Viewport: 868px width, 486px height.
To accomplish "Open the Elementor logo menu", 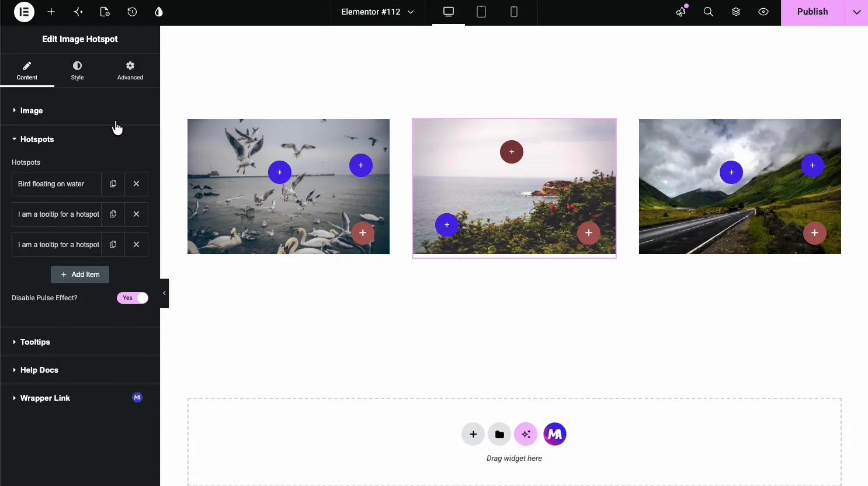I will (24, 12).
